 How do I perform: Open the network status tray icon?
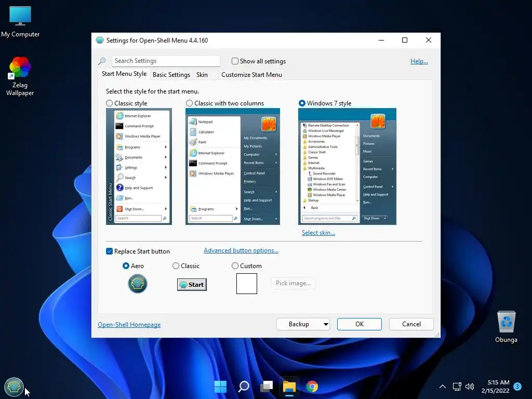tap(457, 387)
